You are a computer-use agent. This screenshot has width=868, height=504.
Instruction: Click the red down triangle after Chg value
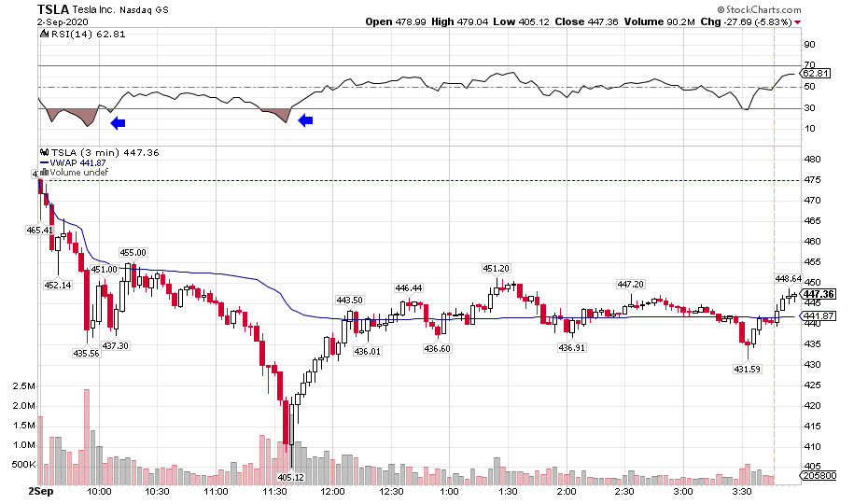point(798,22)
